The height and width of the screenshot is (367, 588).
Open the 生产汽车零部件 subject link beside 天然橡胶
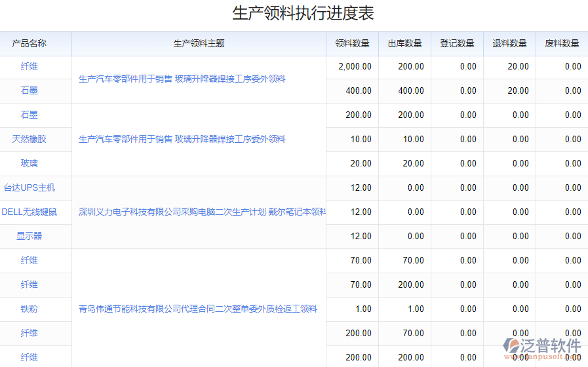click(x=182, y=139)
